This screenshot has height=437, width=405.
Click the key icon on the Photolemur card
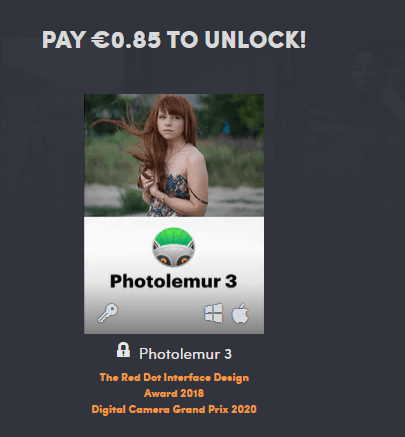point(108,313)
